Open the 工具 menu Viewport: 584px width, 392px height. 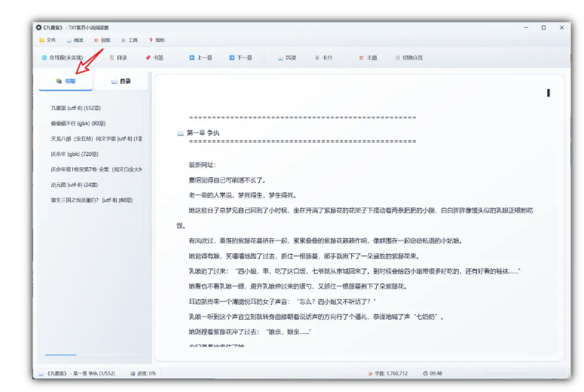pyautogui.click(x=130, y=40)
